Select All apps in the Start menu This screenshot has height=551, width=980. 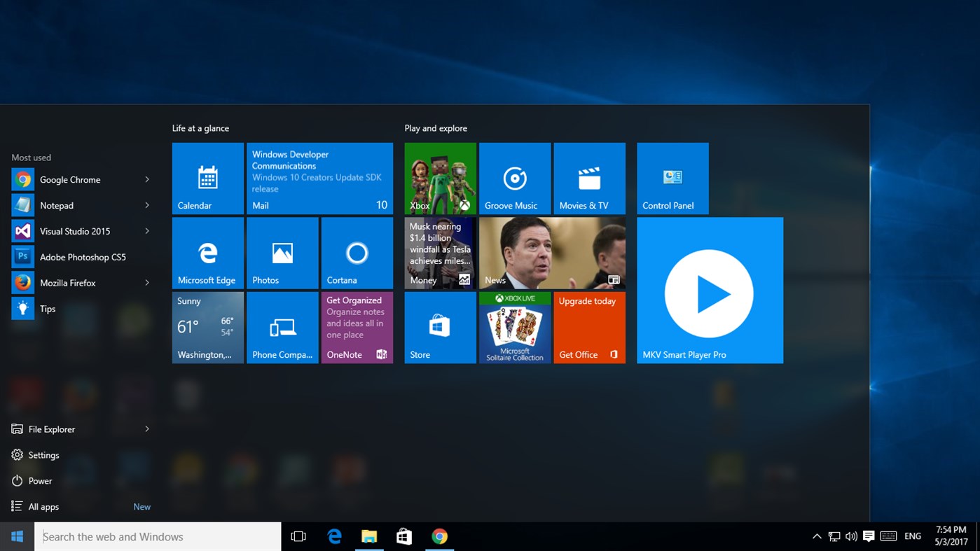pos(42,506)
